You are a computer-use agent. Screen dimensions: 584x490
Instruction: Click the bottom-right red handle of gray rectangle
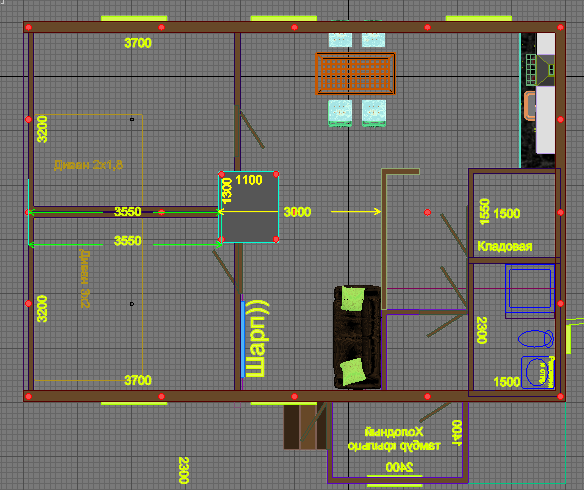[276, 239]
